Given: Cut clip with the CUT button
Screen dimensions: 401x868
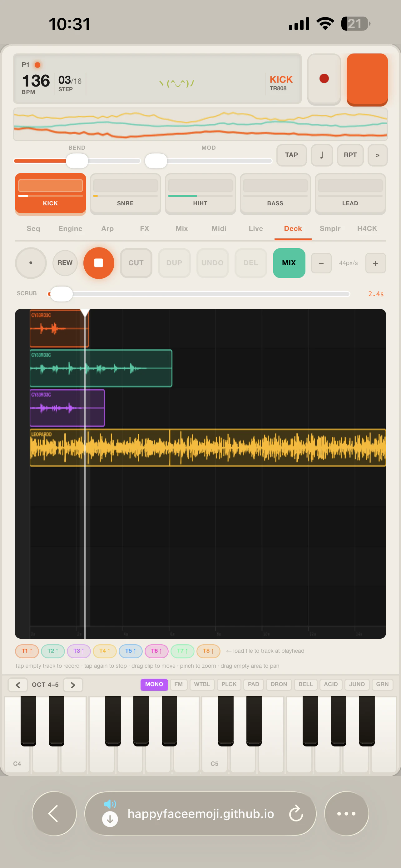Looking at the screenshot, I should pos(136,263).
